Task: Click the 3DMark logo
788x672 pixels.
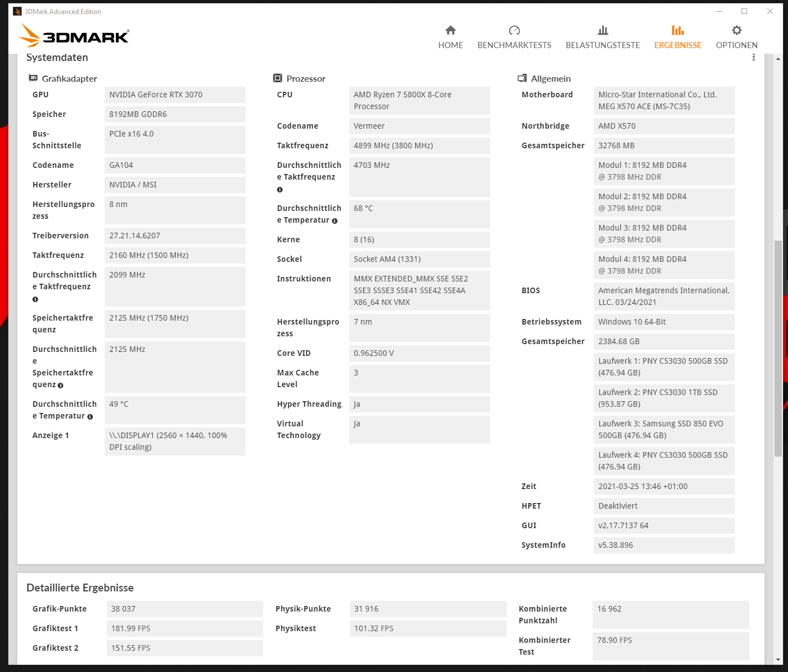Action: [x=74, y=35]
